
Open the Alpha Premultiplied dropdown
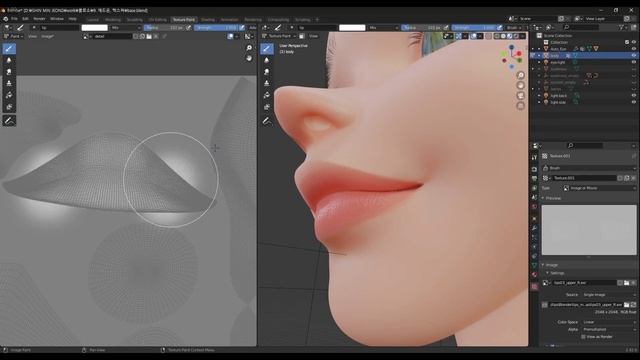608,329
